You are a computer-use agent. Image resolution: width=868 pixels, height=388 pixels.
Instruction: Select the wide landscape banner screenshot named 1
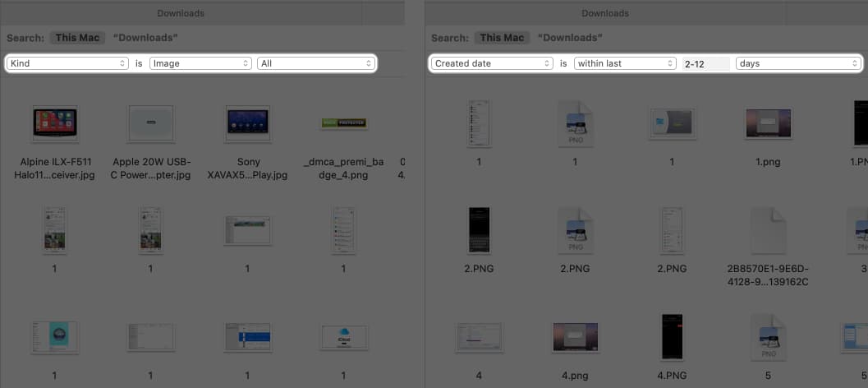[x=247, y=230]
